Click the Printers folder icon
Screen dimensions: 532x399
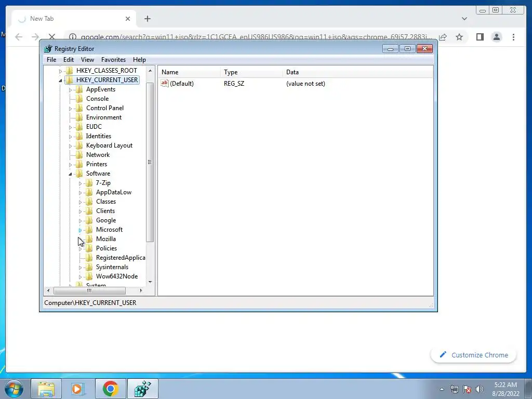[79, 164]
